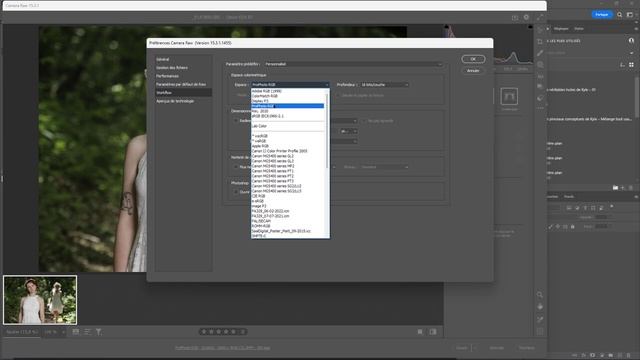Pick e-sRGB from the profile list
The image size is (640, 360).
pos(258,201)
